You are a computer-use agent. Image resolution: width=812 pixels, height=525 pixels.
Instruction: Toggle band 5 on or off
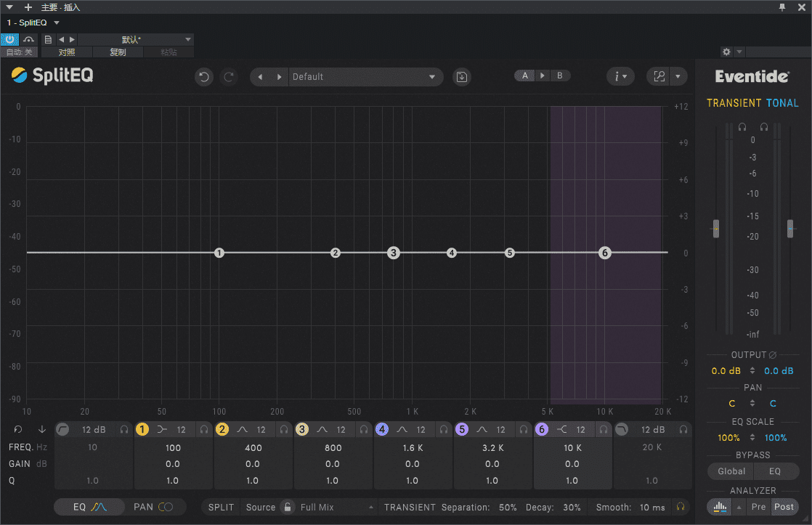click(x=462, y=429)
